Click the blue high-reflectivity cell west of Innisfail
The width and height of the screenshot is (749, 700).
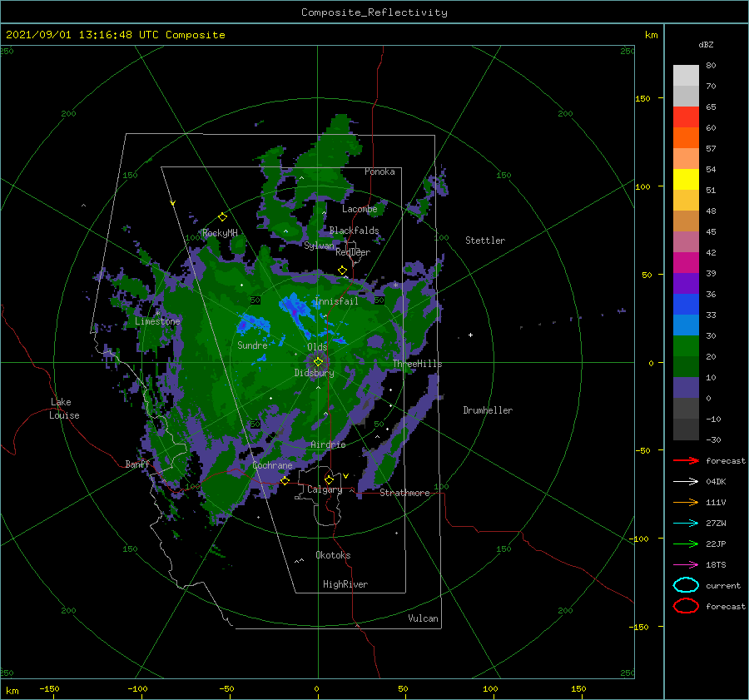(295, 307)
